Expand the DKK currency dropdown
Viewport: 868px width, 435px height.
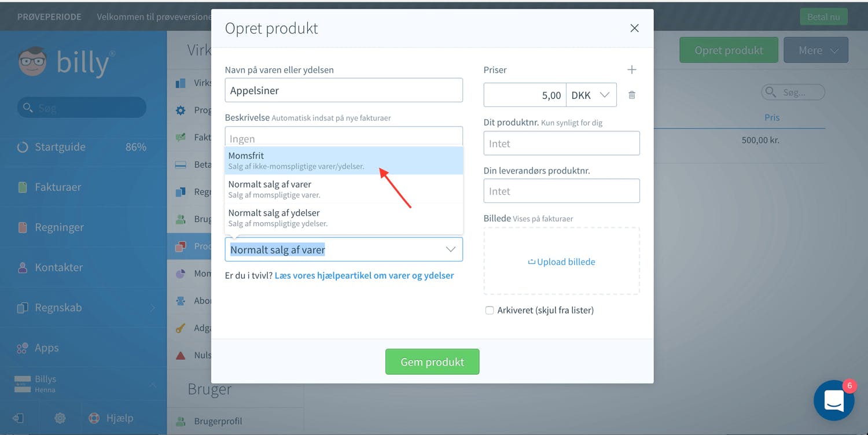591,95
